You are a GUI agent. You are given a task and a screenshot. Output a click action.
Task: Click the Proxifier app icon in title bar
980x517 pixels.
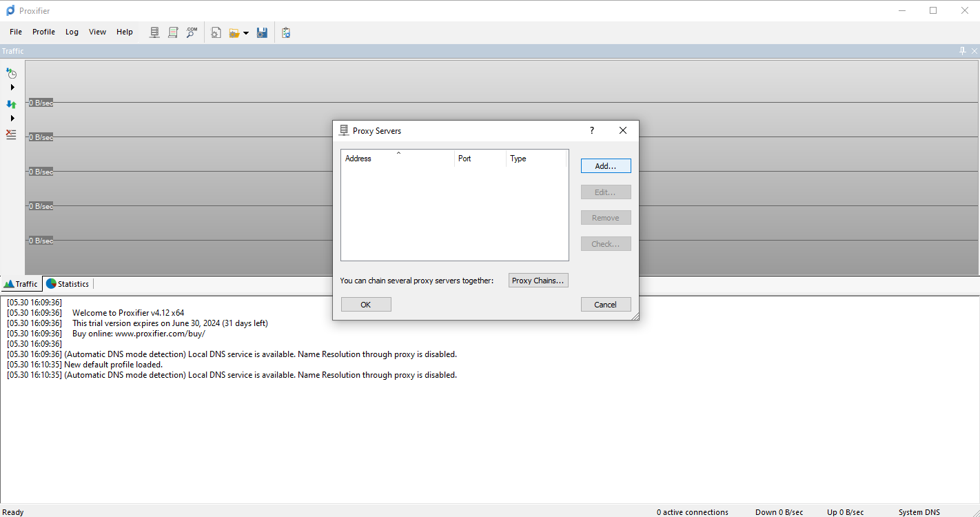(10, 10)
